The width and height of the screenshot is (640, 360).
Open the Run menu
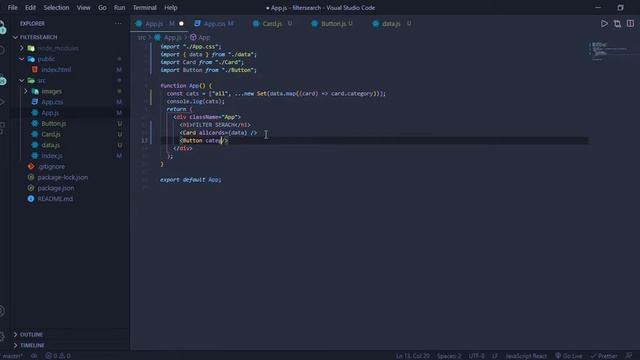coord(120,8)
